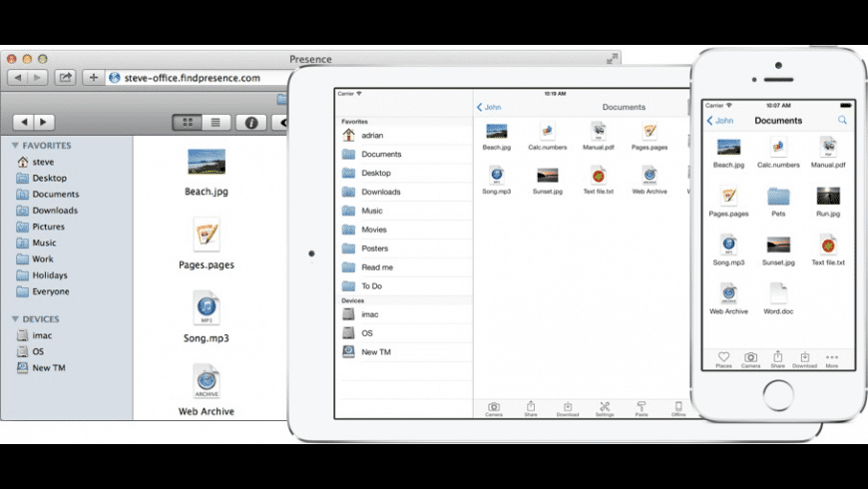Tap Download icon on iPhone toolbar
Image resolution: width=868 pixels, height=489 pixels.
pos(804,359)
